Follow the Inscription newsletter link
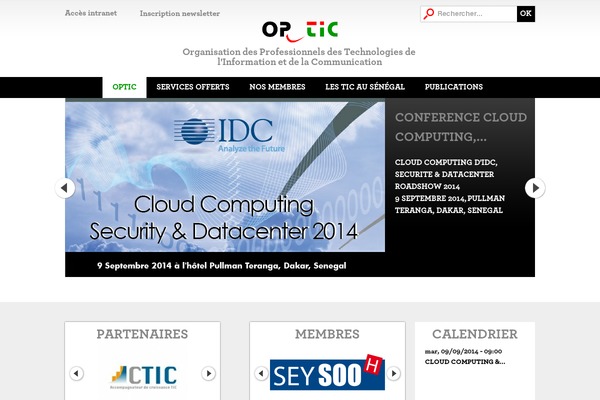Viewport: 600px width, 400px height. pyautogui.click(x=180, y=13)
